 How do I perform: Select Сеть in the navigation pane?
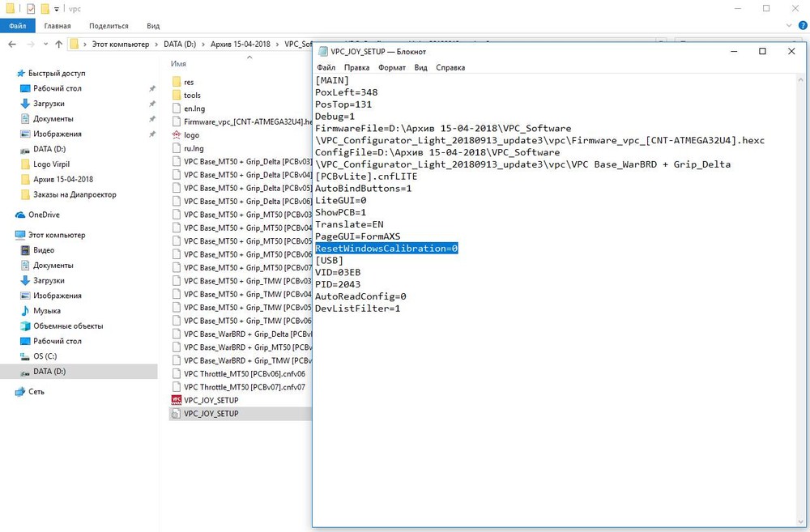[x=36, y=392]
